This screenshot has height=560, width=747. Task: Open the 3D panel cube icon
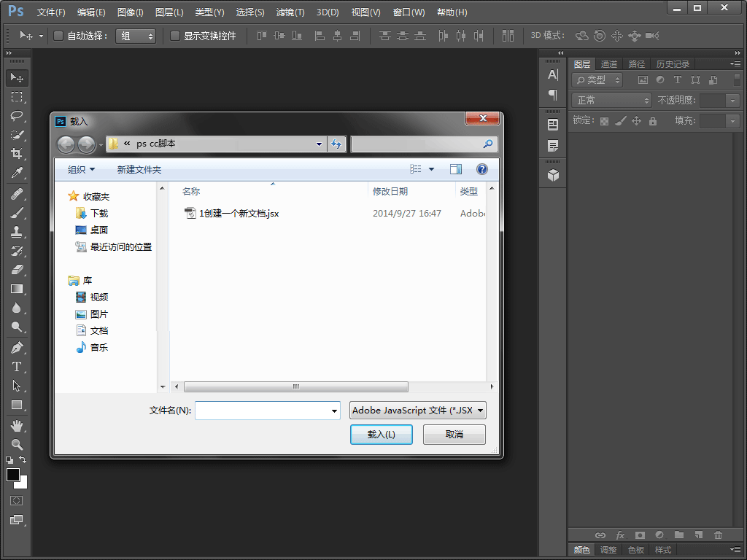(x=553, y=175)
